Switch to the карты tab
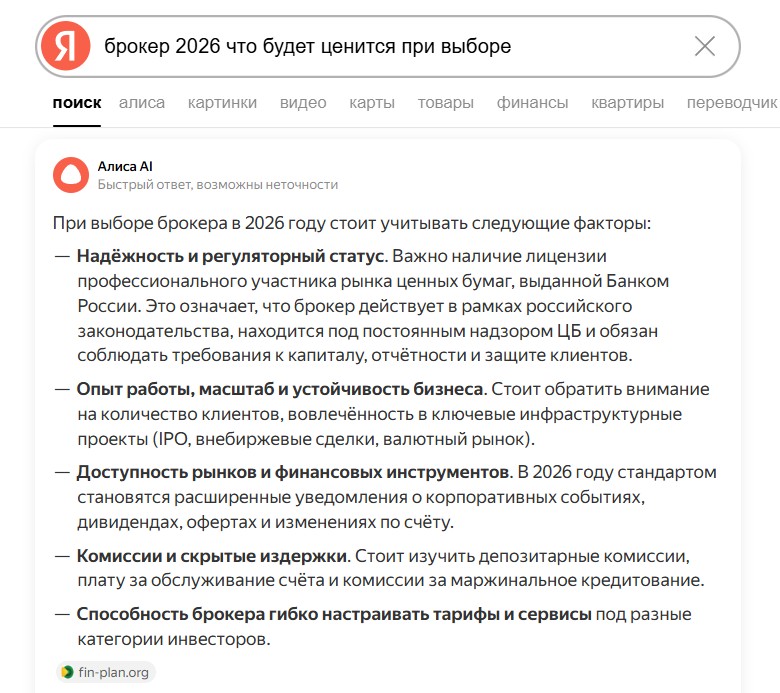 (x=372, y=102)
